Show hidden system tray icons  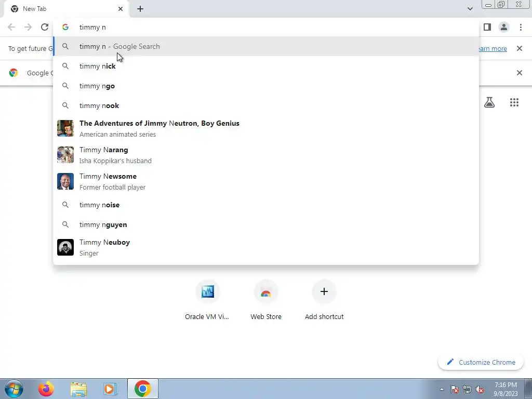coord(442,389)
